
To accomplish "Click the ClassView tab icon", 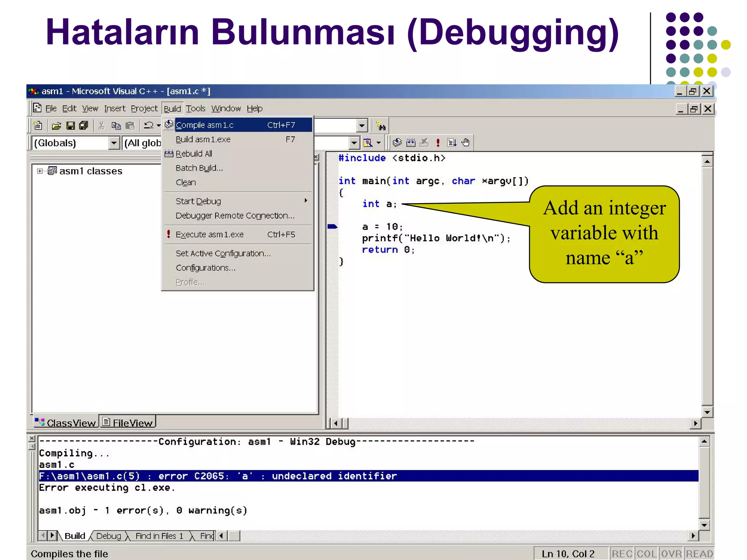I will 39,422.
